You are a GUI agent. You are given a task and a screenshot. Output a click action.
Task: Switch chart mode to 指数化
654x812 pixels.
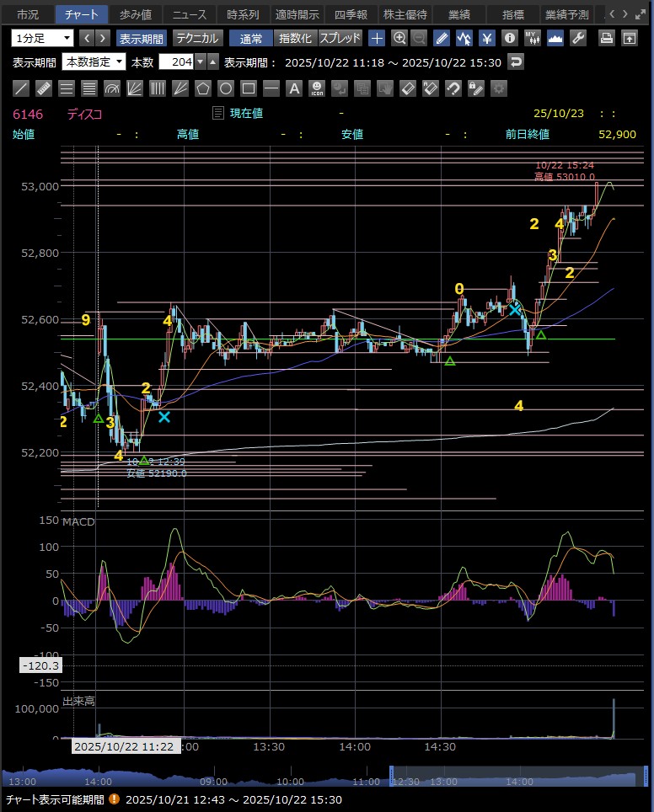tap(295, 38)
